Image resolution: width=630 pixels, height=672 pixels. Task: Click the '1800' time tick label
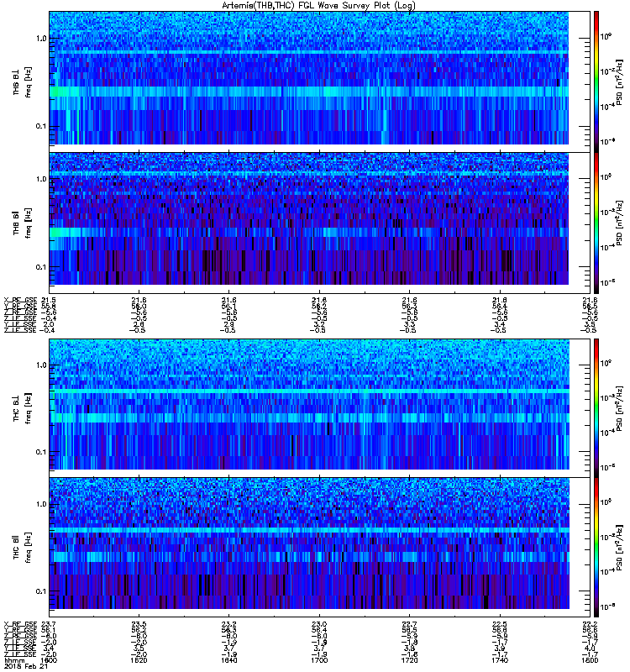click(591, 660)
